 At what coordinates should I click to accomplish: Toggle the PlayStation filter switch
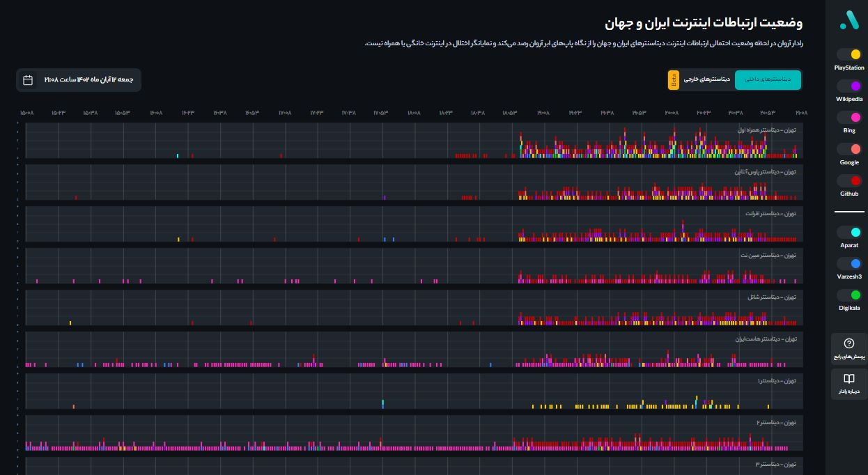[849, 54]
